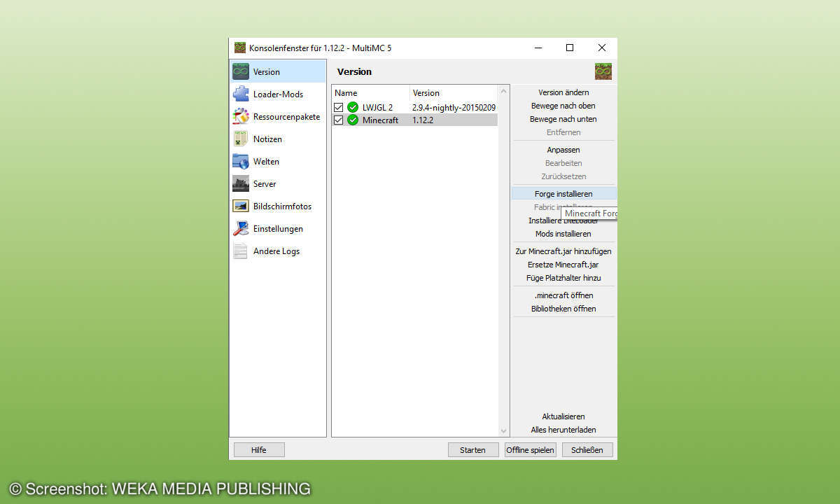Click .minecraft öffnen
The width and height of the screenshot is (840, 504).
pyautogui.click(x=563, y=295)
